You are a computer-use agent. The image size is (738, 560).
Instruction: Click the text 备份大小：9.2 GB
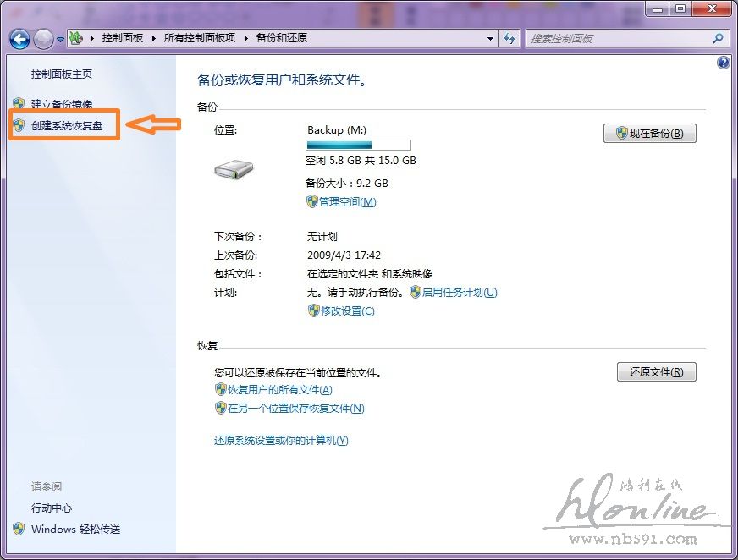[x=347, y=183]
